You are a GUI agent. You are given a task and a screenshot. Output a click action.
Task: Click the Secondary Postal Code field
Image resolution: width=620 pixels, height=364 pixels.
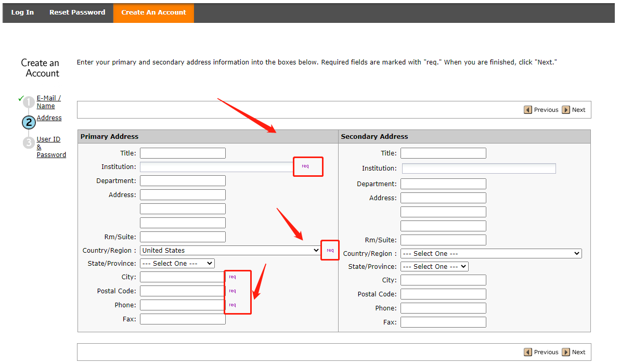pos(443,294)
